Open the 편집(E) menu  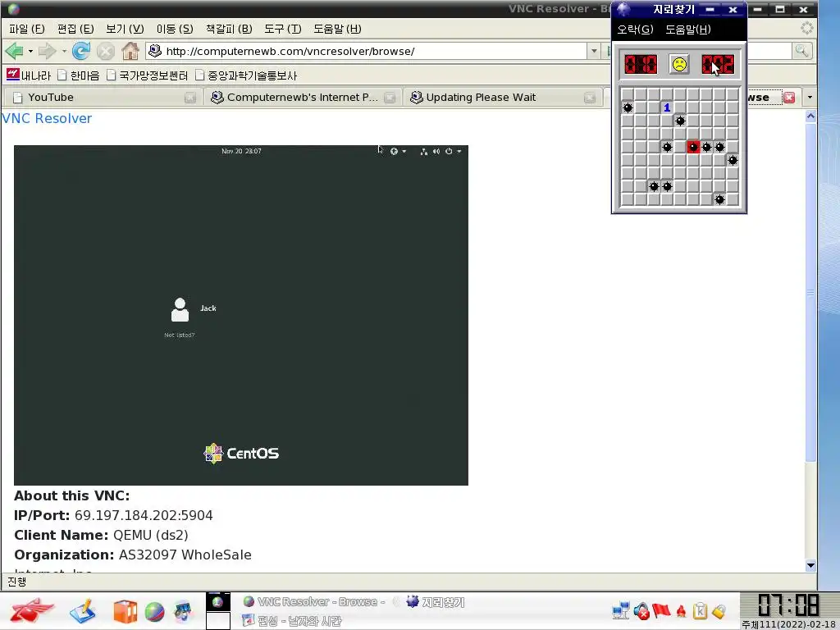75,29
